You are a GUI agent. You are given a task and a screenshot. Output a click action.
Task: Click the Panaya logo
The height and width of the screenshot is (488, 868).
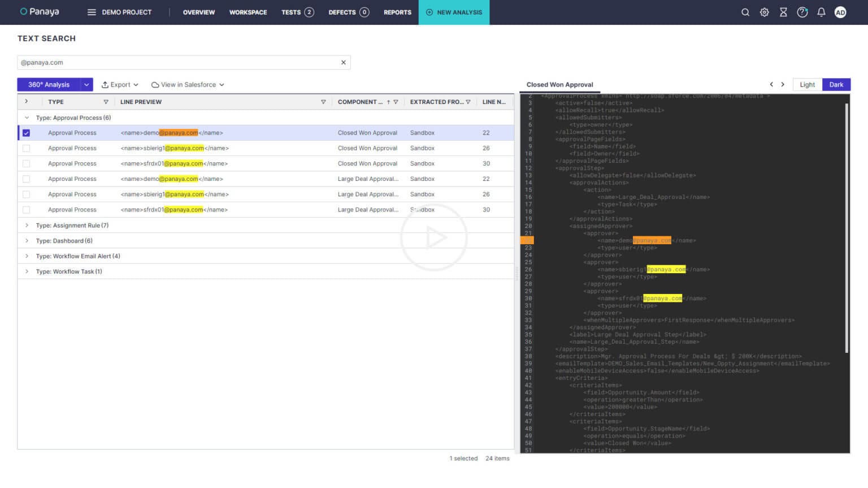click(40, 11)
